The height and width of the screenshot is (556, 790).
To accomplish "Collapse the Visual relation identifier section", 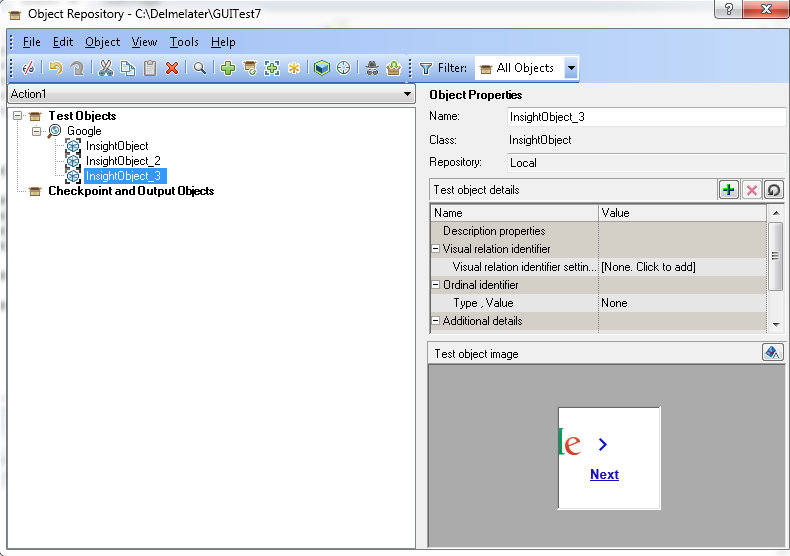I will [x=436, y=249].
